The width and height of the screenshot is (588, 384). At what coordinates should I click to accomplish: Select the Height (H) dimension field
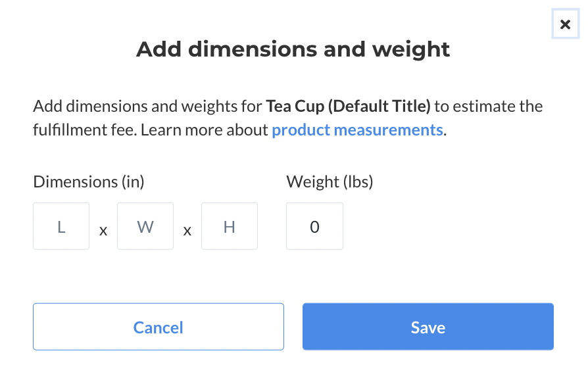(230, 226)
